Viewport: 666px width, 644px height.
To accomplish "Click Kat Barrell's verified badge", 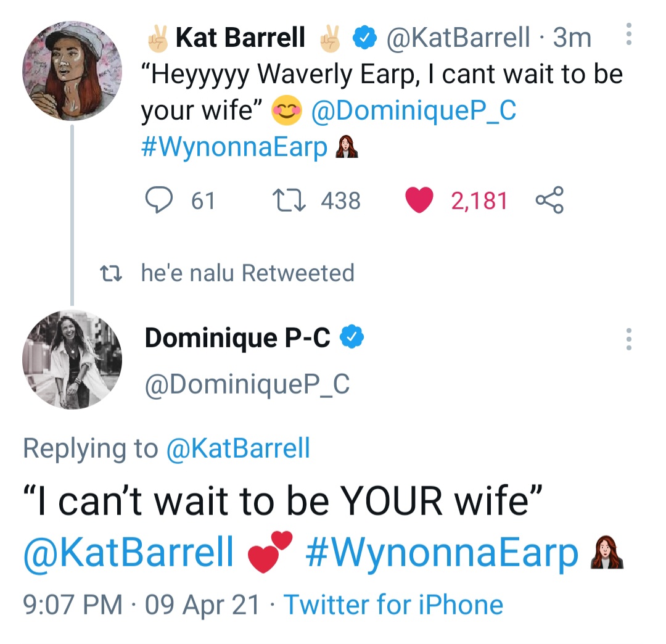I will point(364,38).
